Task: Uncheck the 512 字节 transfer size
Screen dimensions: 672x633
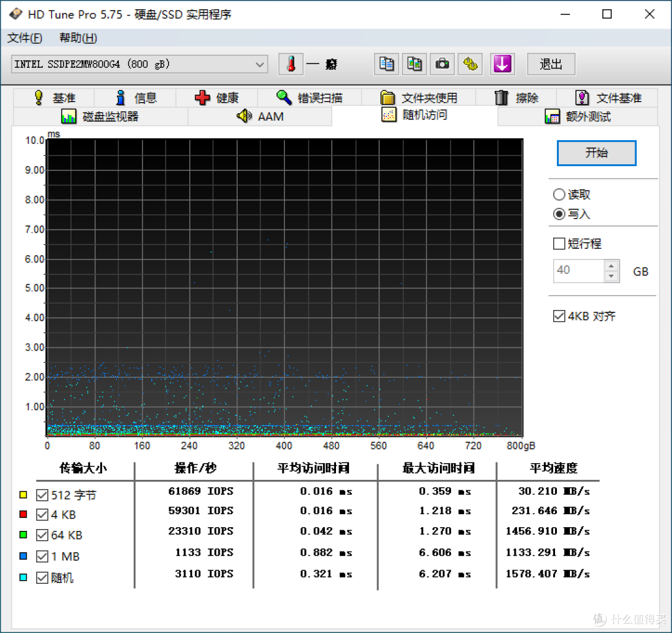Action: pyautogui.click(x=41, y=494)
